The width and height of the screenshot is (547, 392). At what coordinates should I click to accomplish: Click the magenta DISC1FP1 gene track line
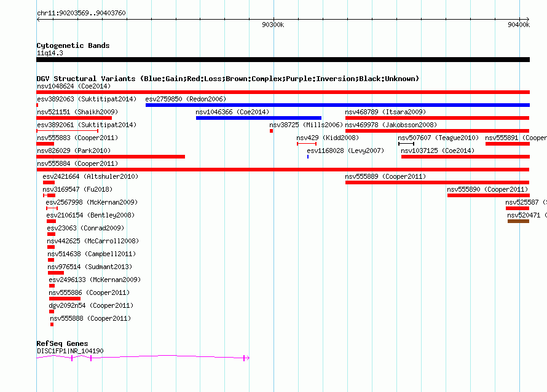pos(143,357)
